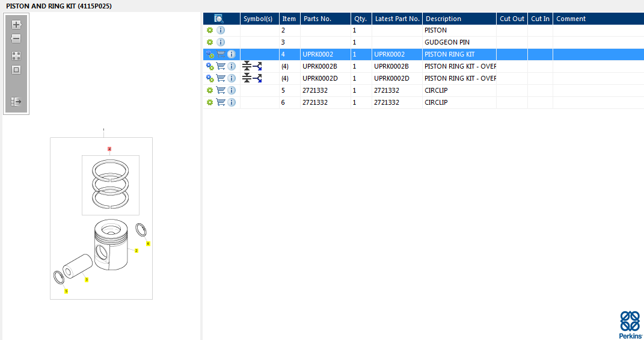Click the gears icon for UPRK0002D

tap(210, 78)
